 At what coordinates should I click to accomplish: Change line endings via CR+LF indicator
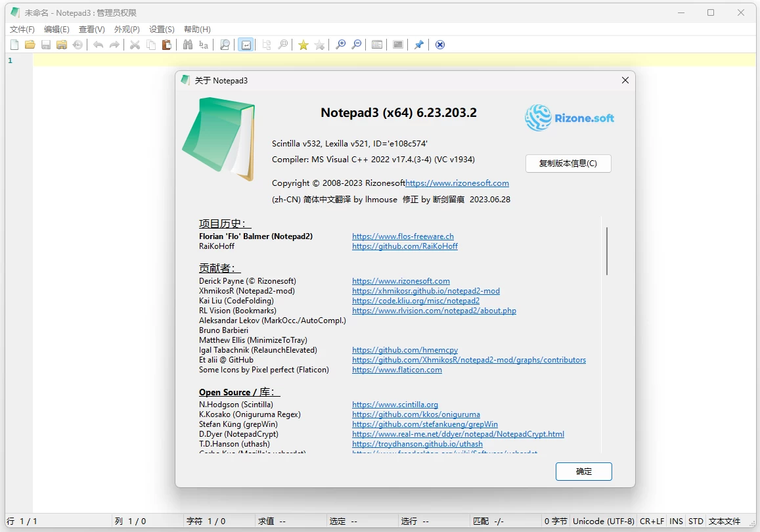652,521
